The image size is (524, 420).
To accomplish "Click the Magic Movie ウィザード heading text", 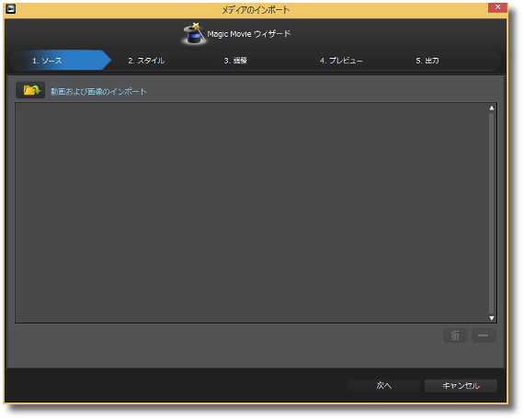I will [249, 34].
